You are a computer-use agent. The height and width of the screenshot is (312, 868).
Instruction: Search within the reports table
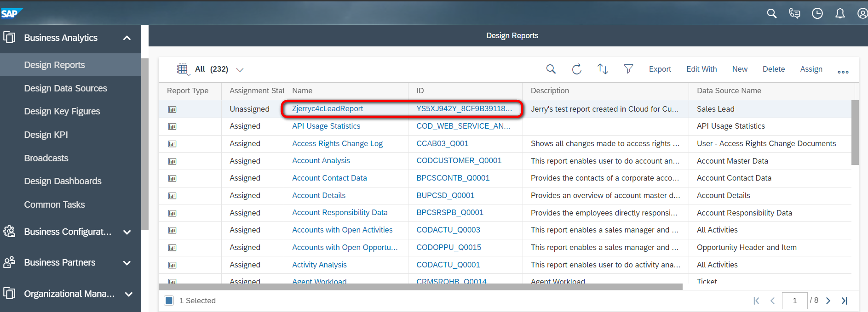[x=551, y=69]
